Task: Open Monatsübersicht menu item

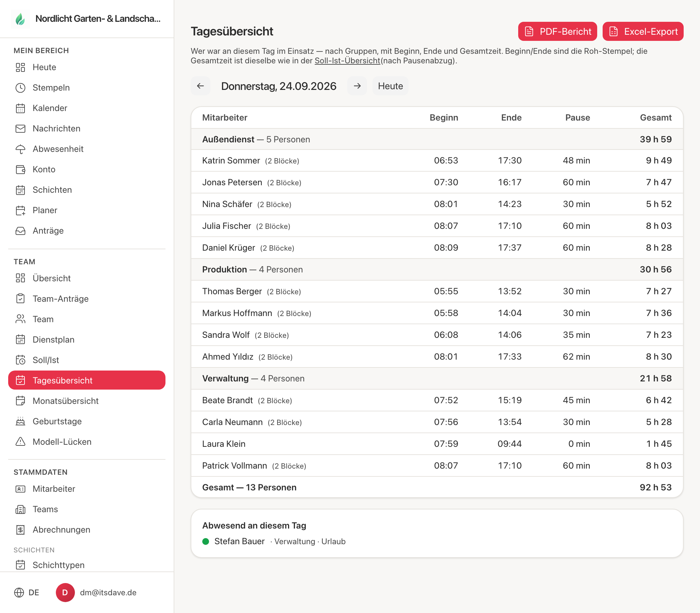Action: (x=87, y=400)
